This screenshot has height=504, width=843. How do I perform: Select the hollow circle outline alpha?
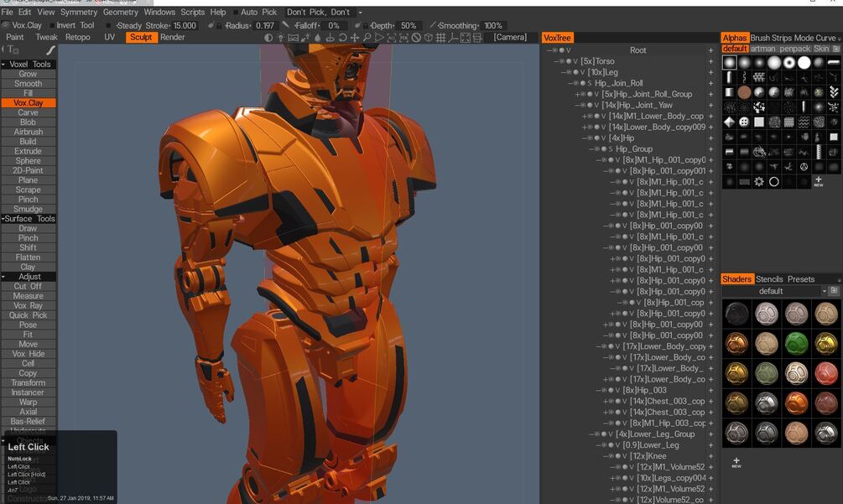point(773,182)
